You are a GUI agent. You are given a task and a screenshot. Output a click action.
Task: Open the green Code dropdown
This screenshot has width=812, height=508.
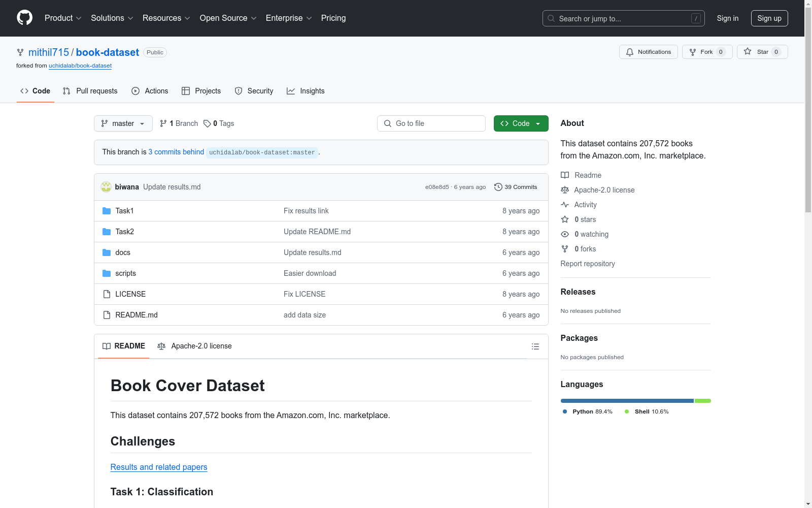coord(521,123)
